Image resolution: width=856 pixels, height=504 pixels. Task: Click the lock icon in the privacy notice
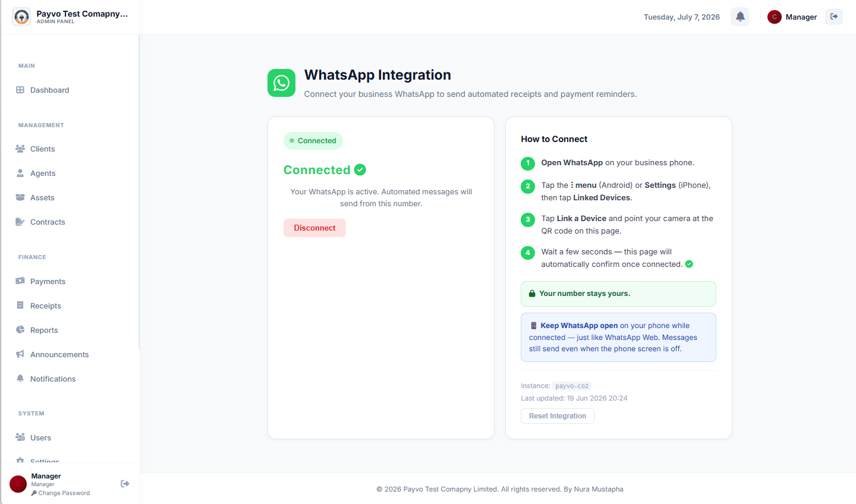[533, 294]
